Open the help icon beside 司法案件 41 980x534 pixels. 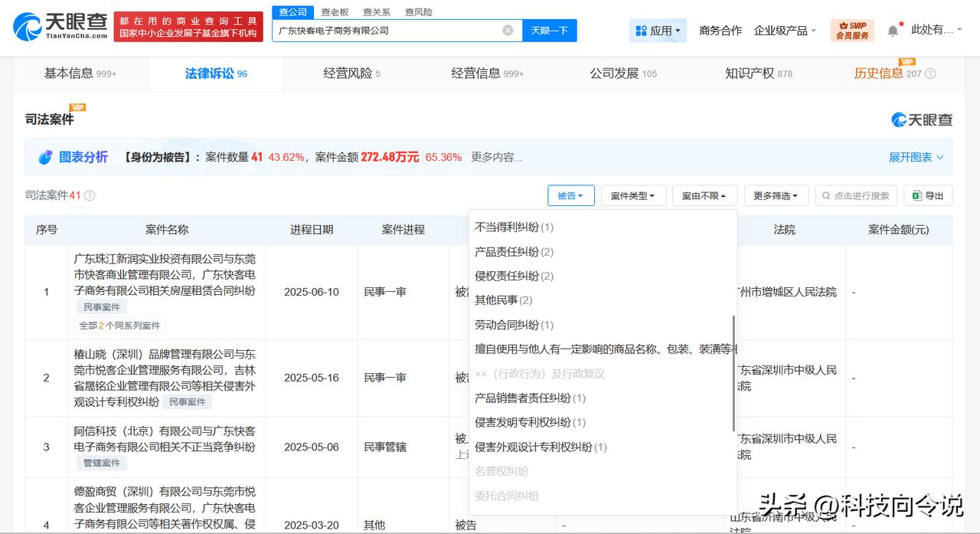tap(90, 195)
